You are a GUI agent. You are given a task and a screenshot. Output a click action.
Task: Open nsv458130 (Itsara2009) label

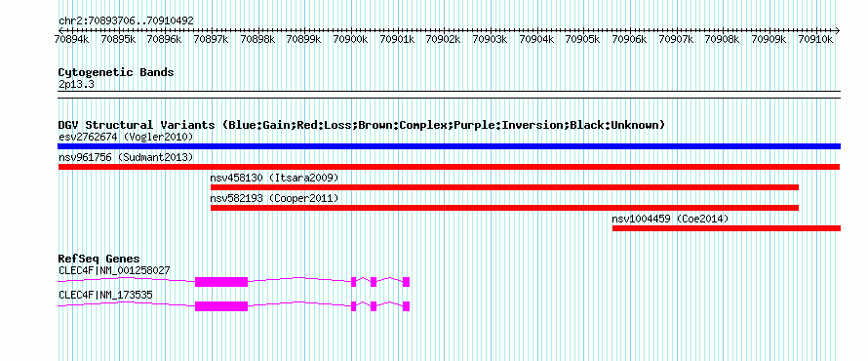tap(274, 178)
